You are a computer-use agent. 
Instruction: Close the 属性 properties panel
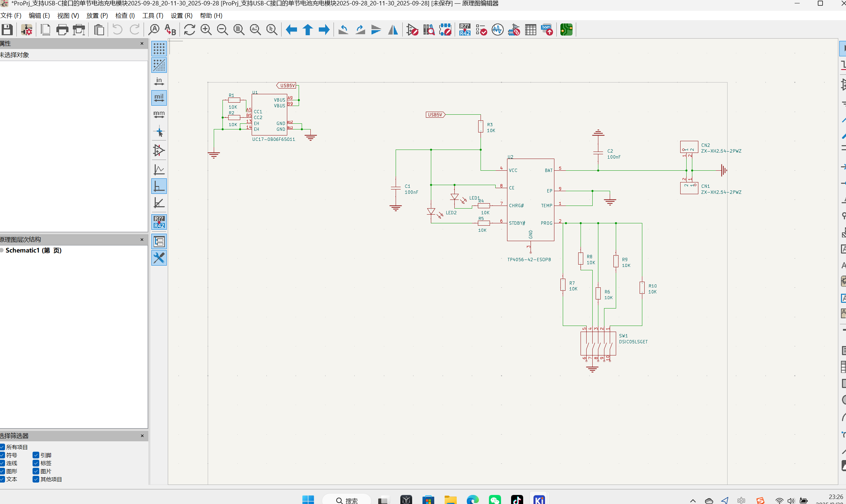(142, 44)
